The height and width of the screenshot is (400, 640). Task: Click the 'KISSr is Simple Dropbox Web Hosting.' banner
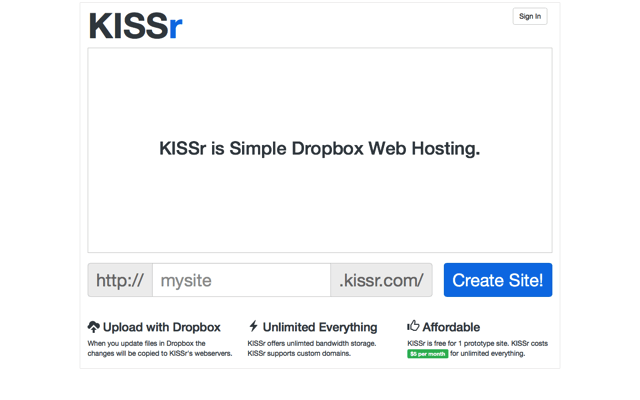pyautogui.click(x=320, y=149)
